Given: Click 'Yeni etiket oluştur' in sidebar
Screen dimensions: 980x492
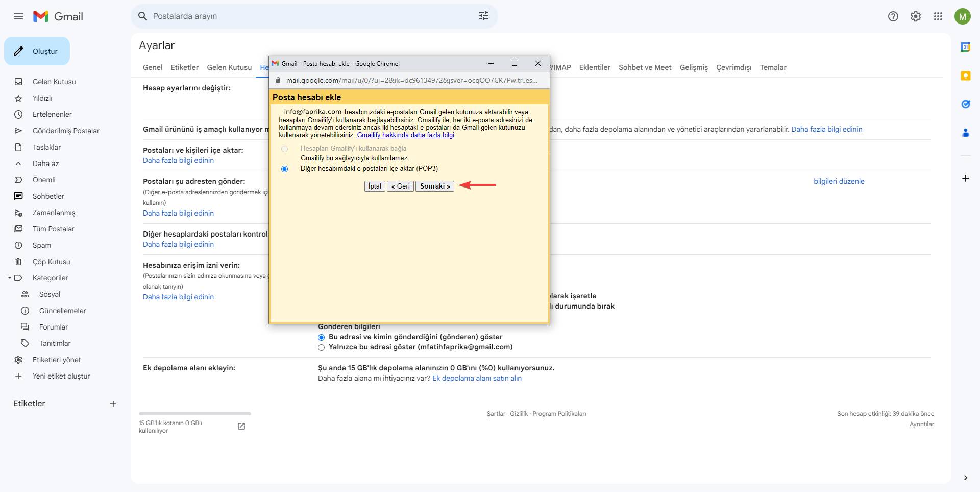Looking at the screenshot, I should tap(61, 376).
